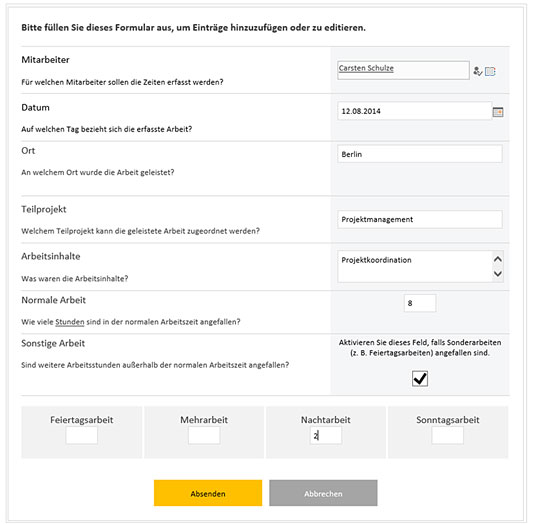Image resolution: width=538 pixels, height=524 pixels.
Task: Submit form with Absenden button
Action: [x=208, y=493]
